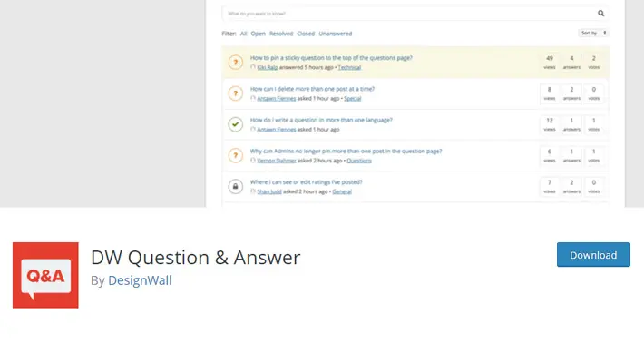The image size is (644, 343).
Task: Filter questions by Resolved
Action: click(x=281, y=34)
